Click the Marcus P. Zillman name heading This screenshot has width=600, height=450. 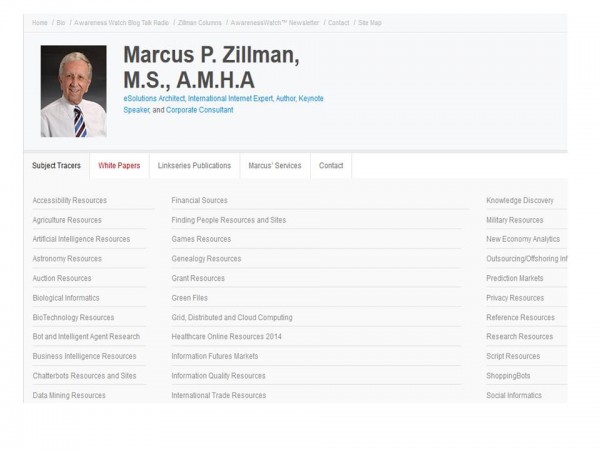click(x=211, y=67)
